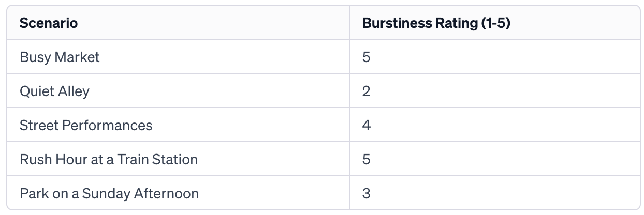Click the rating 2 for Quiet Alley
This screenshot has height=215, width=644.
[367, 91]
